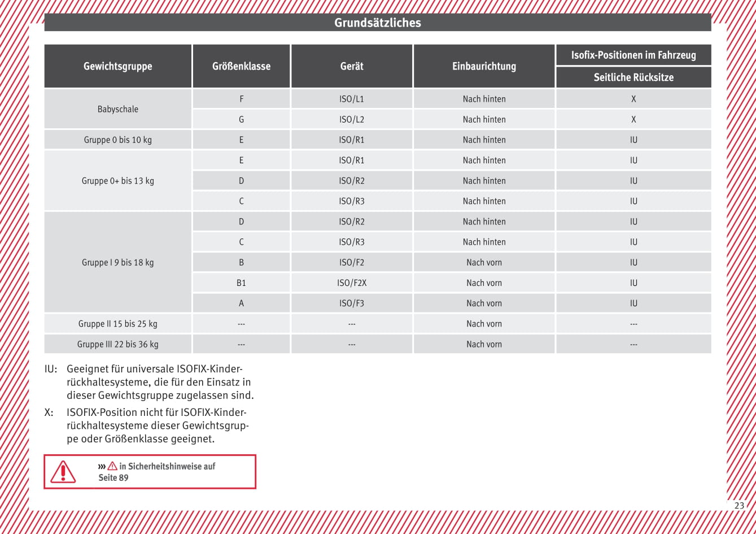The image size is (756, 534).
Task: Click the 'Gruppe I 9 bis 18 kg' cell
Action: pos(118,262)
